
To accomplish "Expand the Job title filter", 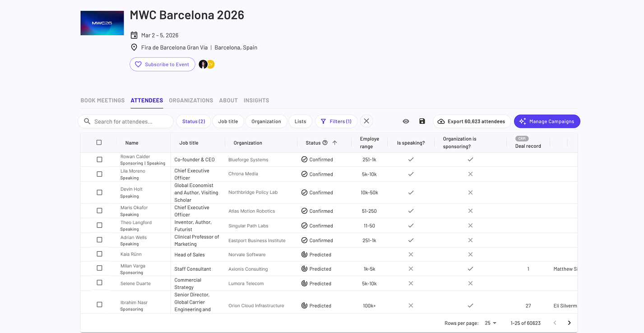I will [x=228, y=121].
